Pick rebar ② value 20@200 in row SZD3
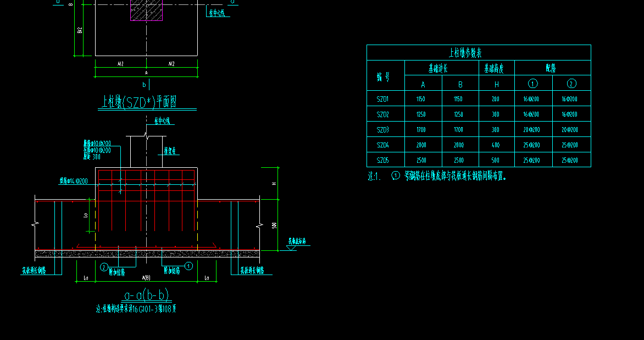The image size is (644, 340). tap(570, 130)
